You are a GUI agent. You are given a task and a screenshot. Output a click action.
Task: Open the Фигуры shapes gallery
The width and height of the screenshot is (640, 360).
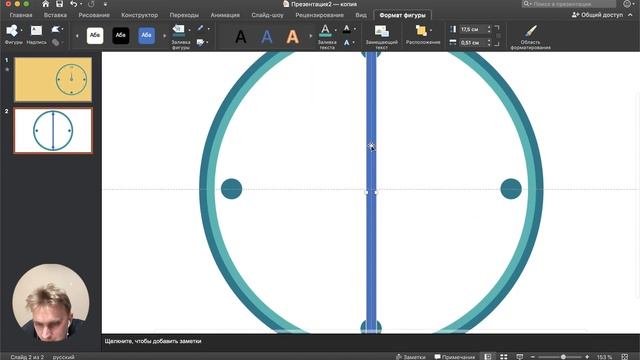tap(13, 34)
